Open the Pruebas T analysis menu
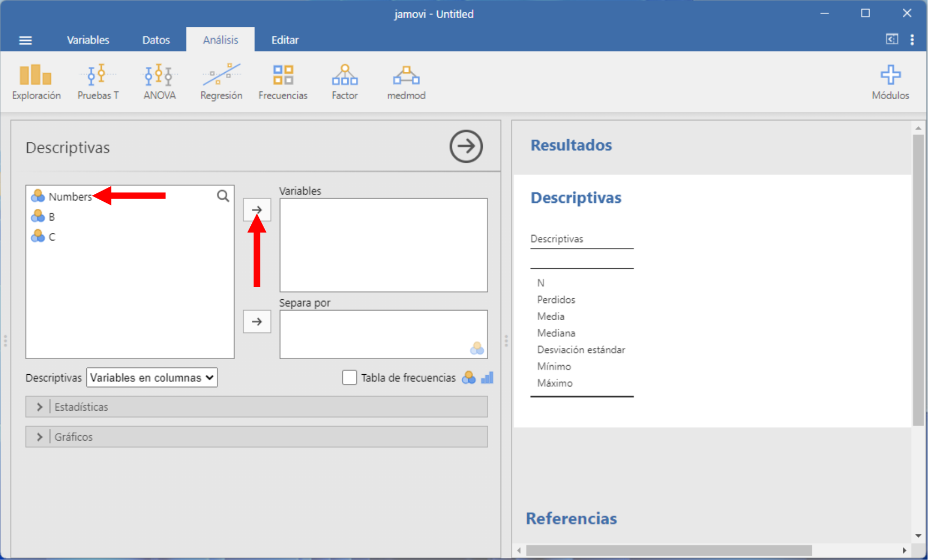This screenshot has width=928, height=560. [x=98, y=81]
